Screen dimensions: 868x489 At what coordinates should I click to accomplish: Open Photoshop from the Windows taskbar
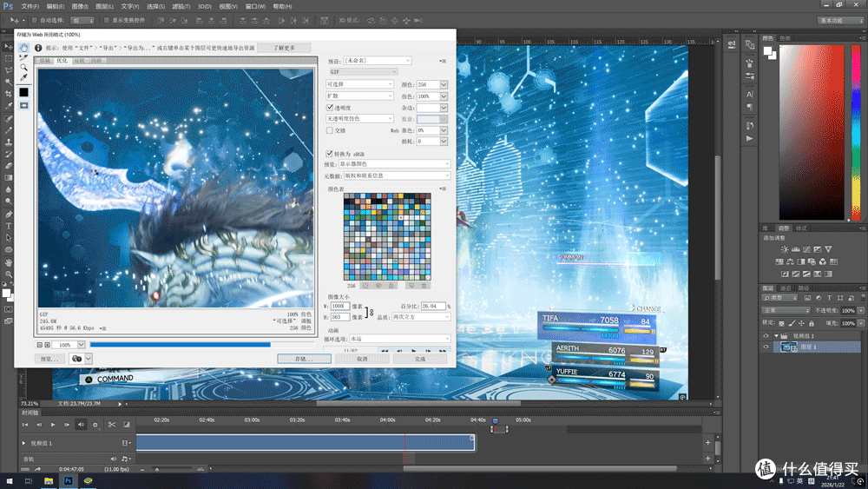tap(68, 480)
